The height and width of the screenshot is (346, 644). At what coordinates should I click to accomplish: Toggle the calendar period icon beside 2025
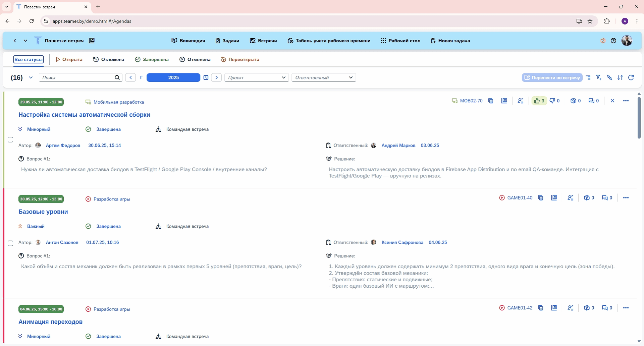click(x=206, y=77)
